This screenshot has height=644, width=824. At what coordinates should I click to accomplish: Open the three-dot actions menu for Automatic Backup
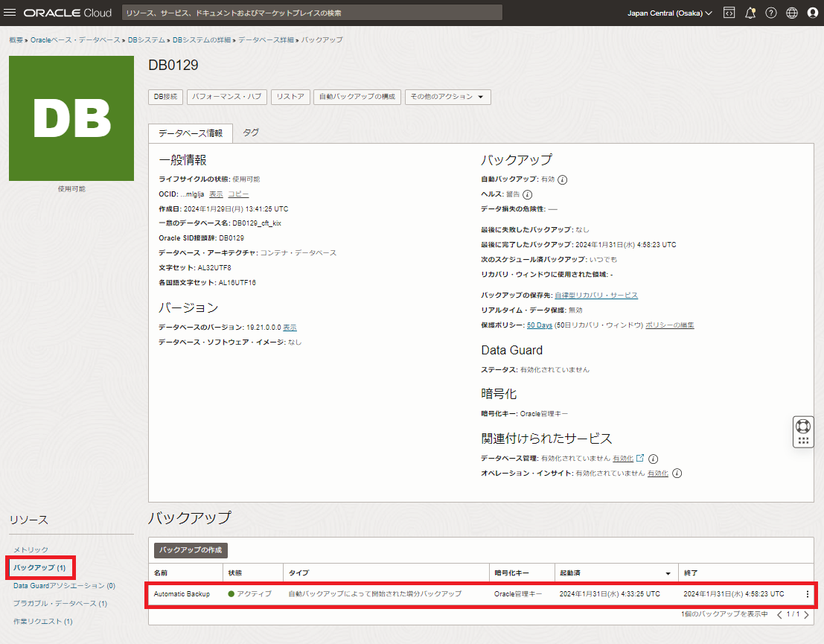point(808,594)
